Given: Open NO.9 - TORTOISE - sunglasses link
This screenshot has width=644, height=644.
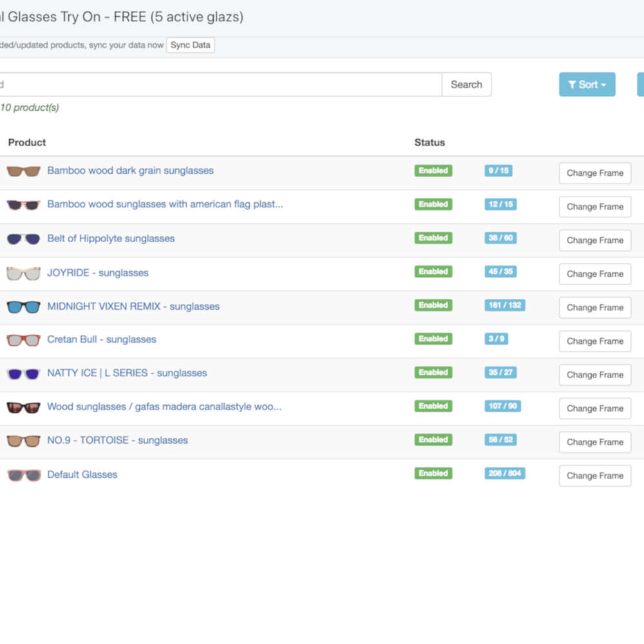Looking at the screenshot, I should (117, 440).
